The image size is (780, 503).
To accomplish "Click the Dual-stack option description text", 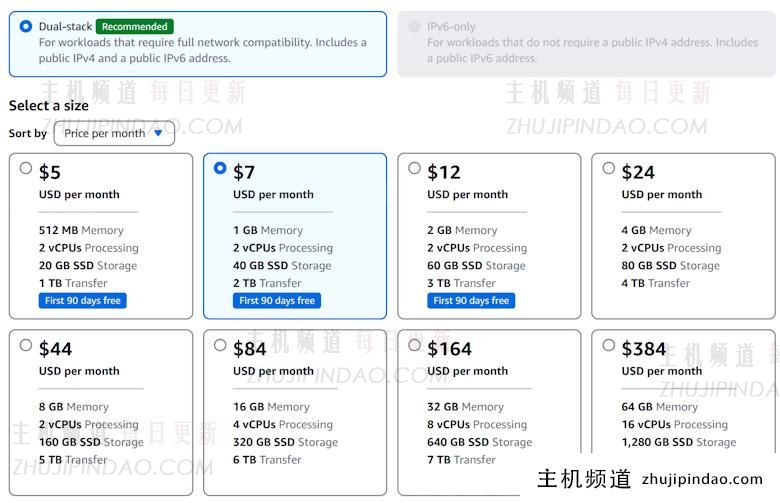I will click(x=202, y=50).
